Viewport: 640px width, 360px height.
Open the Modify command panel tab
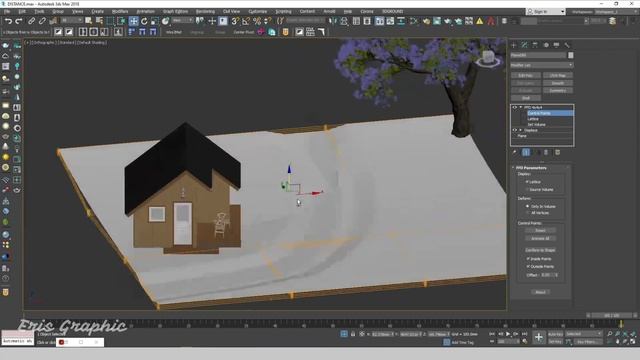pos(524,45)
